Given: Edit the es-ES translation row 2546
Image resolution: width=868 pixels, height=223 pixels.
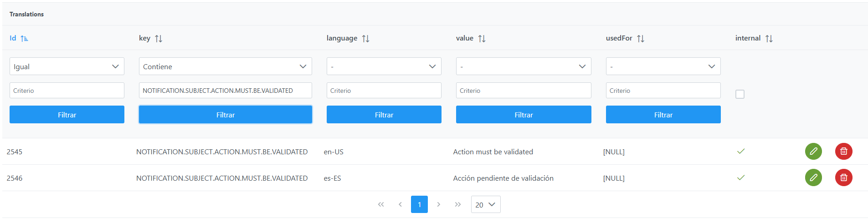Looking at the screenshot, I should tap(813, 178).
